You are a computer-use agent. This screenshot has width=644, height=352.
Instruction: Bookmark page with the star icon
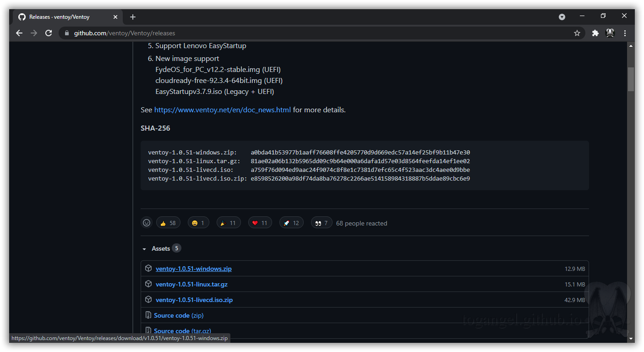click(577, 33)
